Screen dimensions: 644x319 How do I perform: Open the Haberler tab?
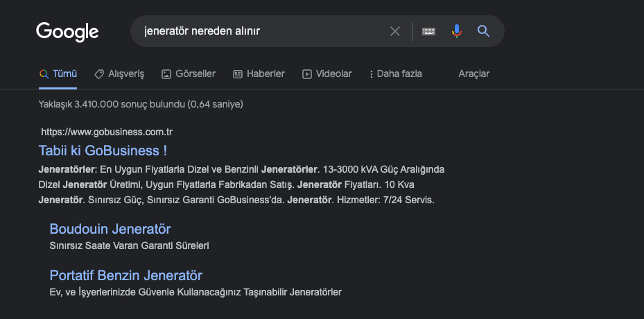tap(259, 74)
